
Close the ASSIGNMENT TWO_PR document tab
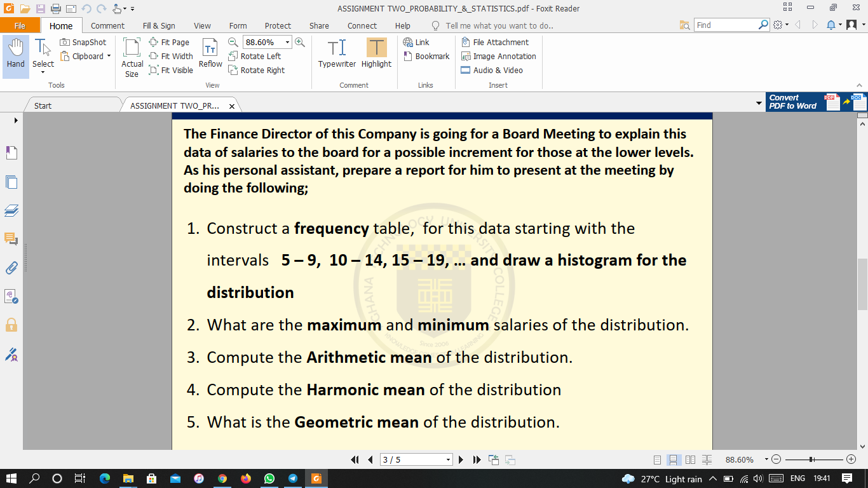[x=231, y=106]
